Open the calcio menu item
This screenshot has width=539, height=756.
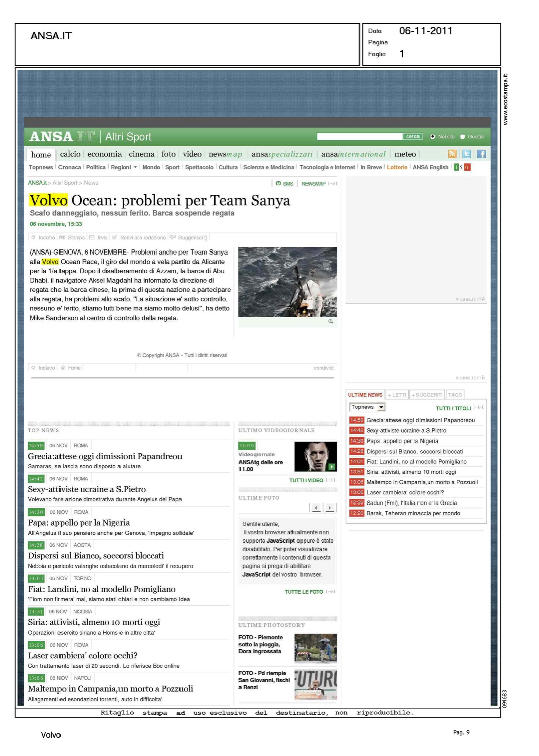pos(70,154)
